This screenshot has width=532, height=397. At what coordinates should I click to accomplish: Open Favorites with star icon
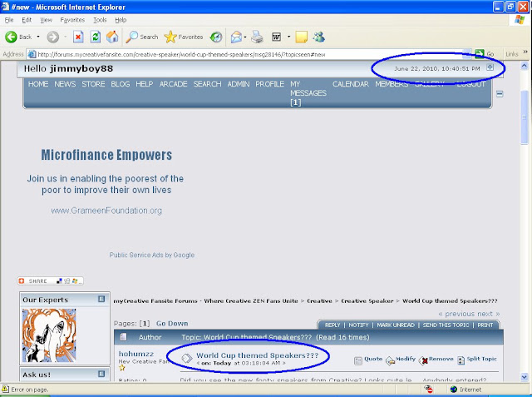pyautogui.click(x=184, y=37)
